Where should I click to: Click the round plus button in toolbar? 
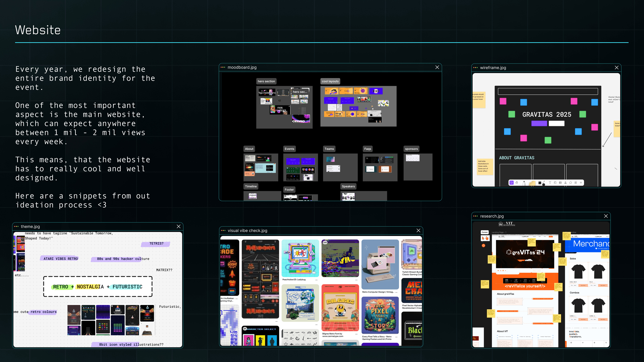point(581,183)
